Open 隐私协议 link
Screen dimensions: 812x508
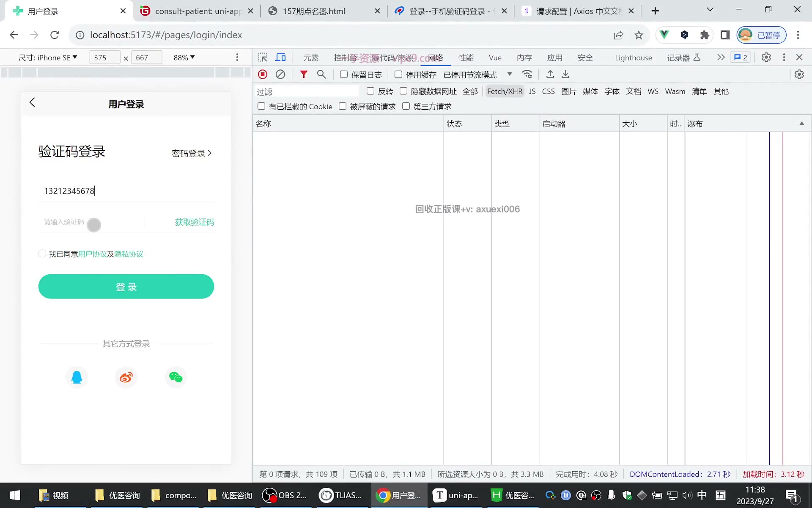pos(129,254)
